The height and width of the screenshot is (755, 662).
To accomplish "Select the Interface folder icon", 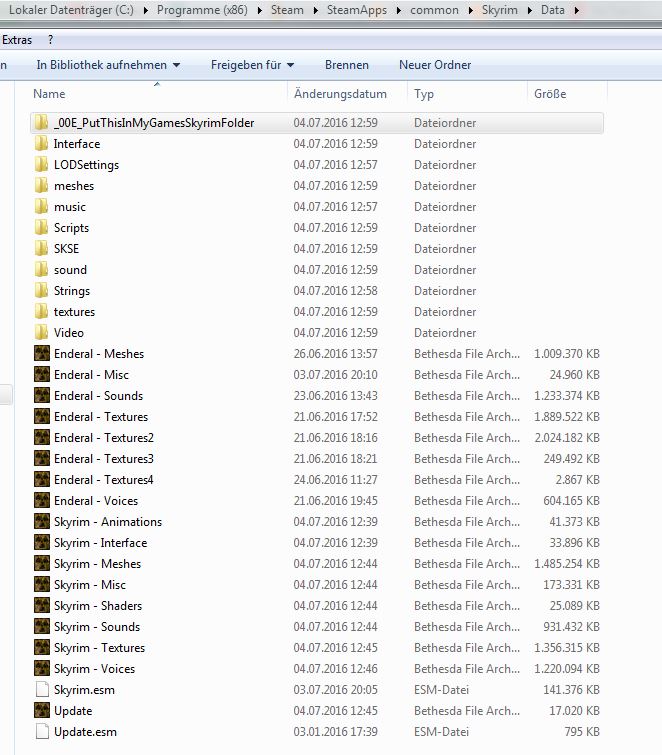I will pos(42,143).
